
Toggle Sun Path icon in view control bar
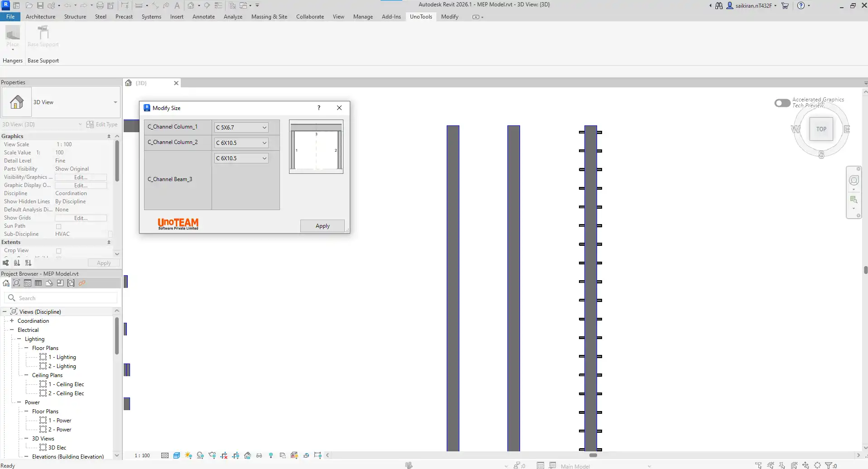(x=188, y=455)
